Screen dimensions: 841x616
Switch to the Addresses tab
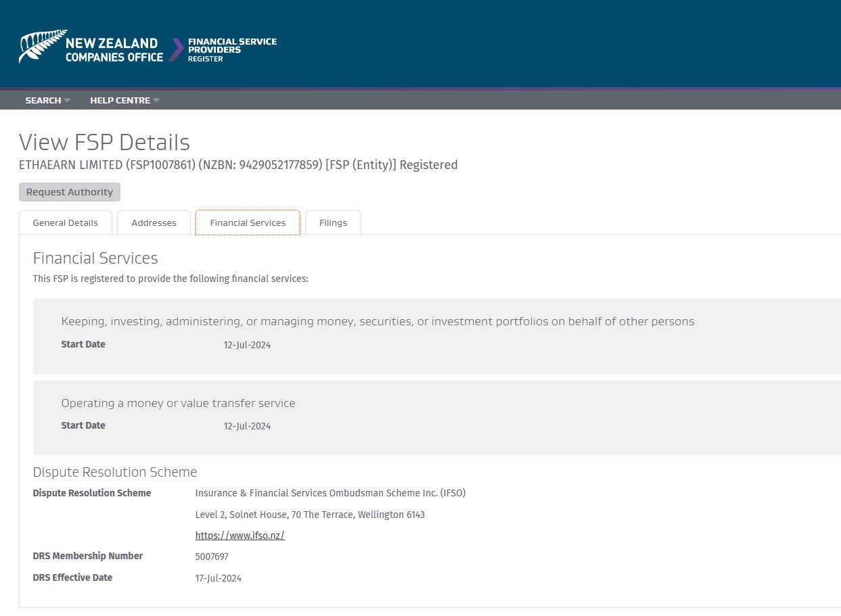point(154,222)
